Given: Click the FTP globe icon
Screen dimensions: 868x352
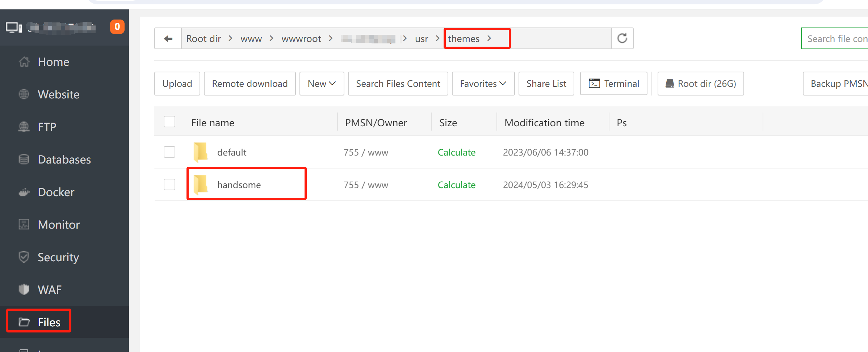Looking at the screenshot, I should click(24, 127).
